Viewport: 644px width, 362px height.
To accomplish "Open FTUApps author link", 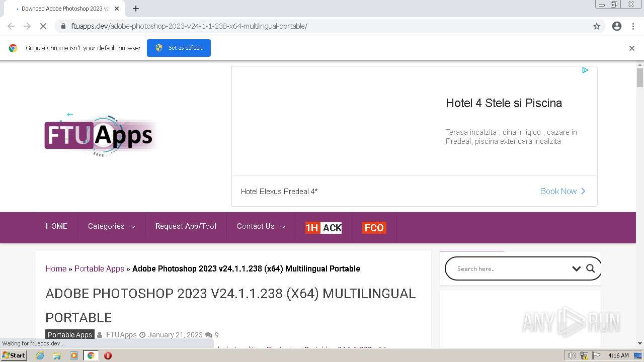I will coord(121,335).
